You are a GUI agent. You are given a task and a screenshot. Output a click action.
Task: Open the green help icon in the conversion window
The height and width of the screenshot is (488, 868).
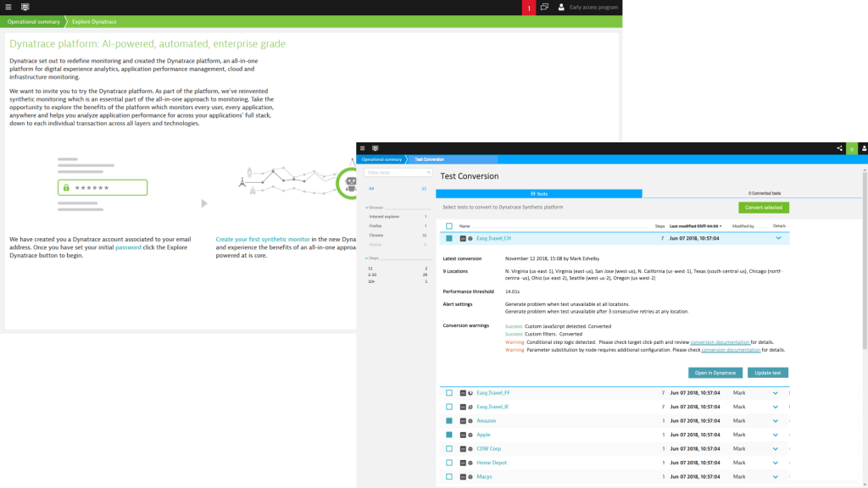[852, 147]
